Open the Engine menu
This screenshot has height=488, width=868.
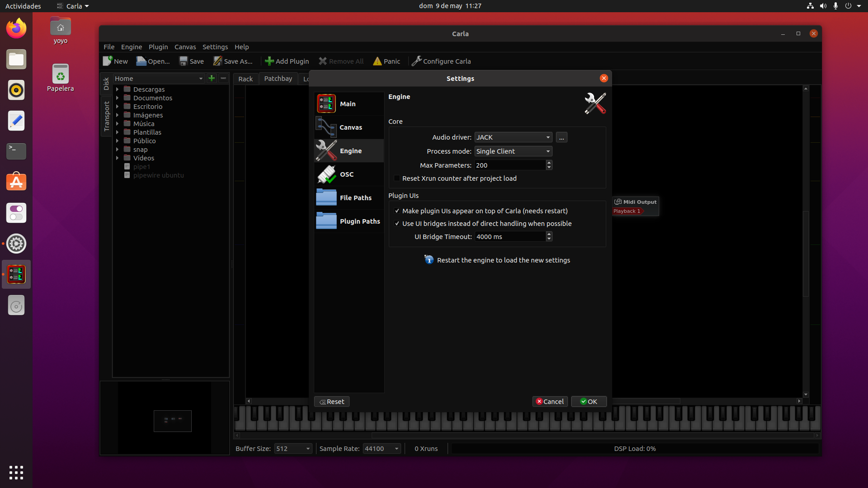pyautogui.click(x=131, y=47)
